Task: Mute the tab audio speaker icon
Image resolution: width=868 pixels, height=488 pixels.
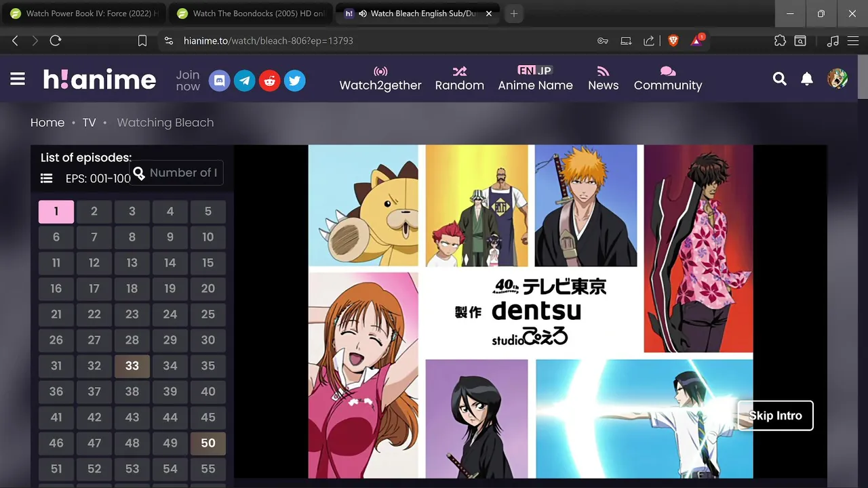Action: (363, 14)
